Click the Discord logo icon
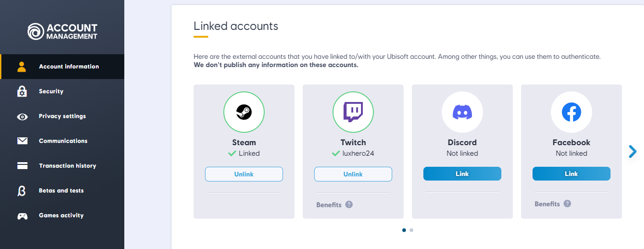Screen dimensions: 644x249 point(462,112)
